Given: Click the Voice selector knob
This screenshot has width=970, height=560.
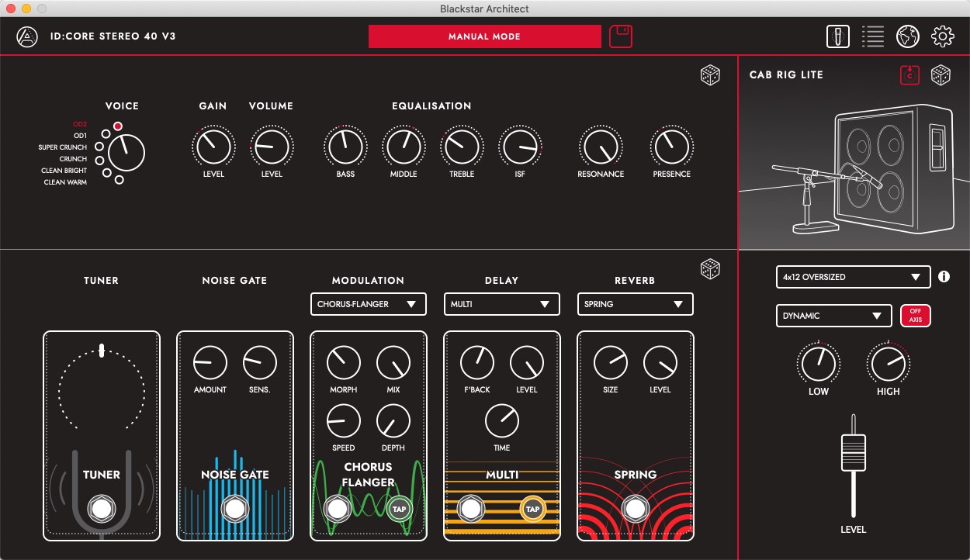Looking at the screenshot, I should point(127,151).
